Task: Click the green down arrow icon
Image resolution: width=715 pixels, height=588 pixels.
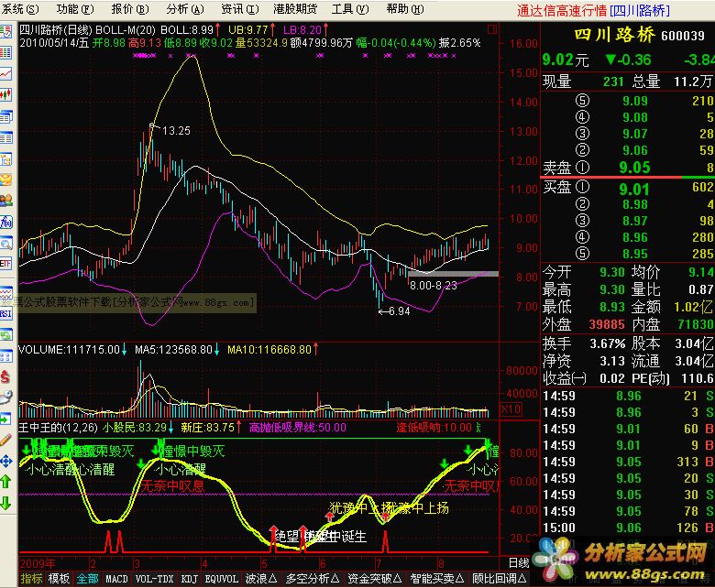Action: 5,503
